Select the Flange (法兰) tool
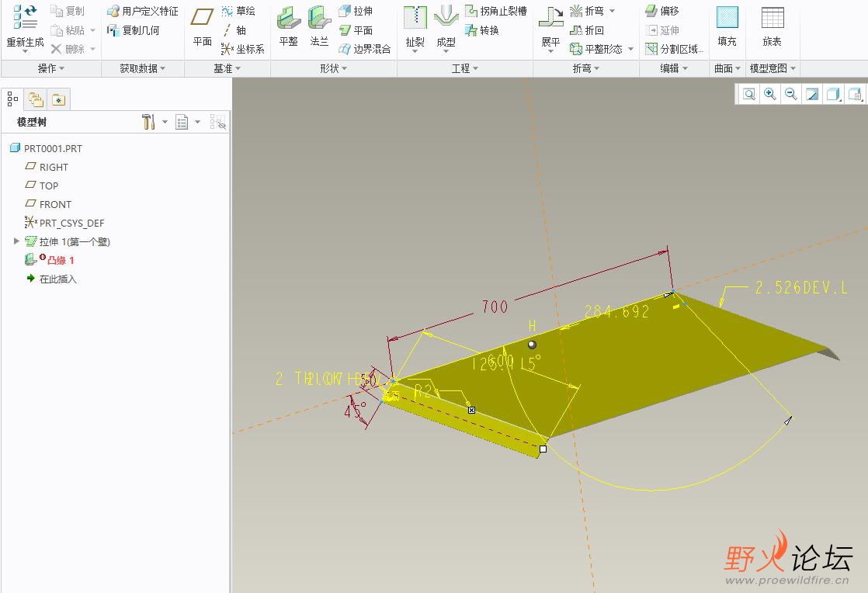 [x=319, y=19]
